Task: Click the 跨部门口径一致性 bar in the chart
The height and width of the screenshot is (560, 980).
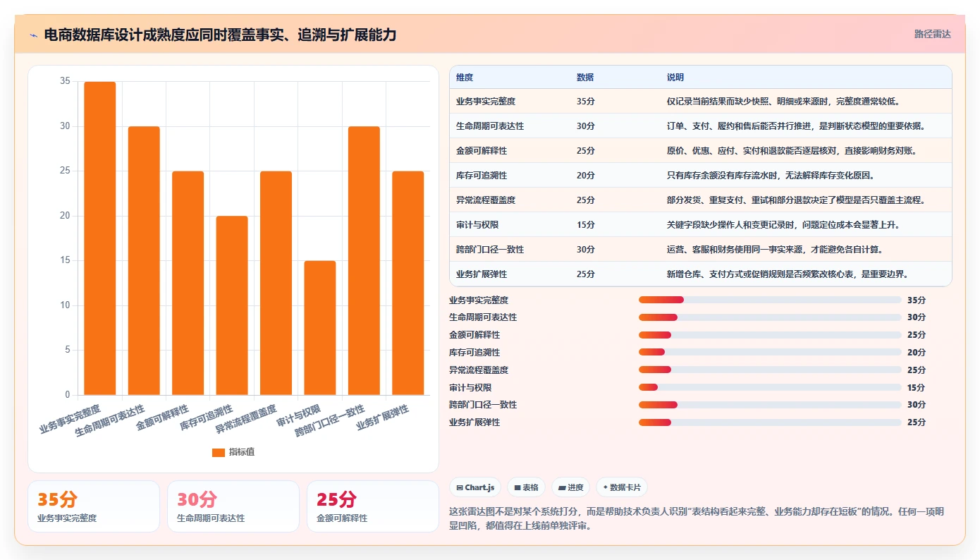Action: (x=364, y=261)
